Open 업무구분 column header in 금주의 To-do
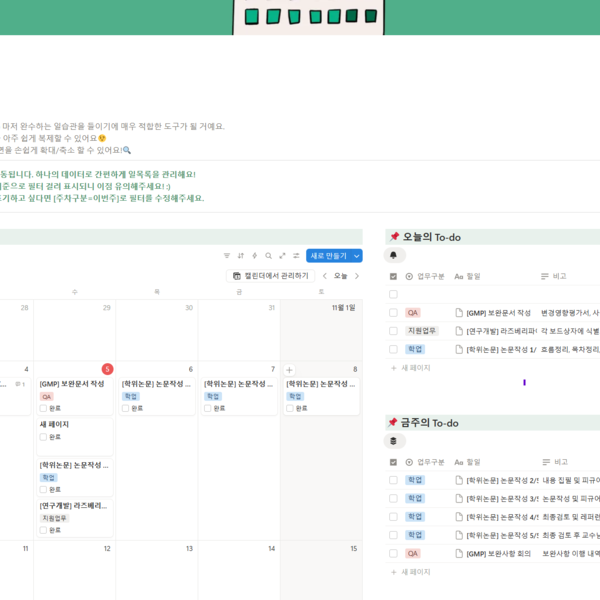Image resolution: width=600 pixels, height=600 pixels. click(x=425, y=462)
